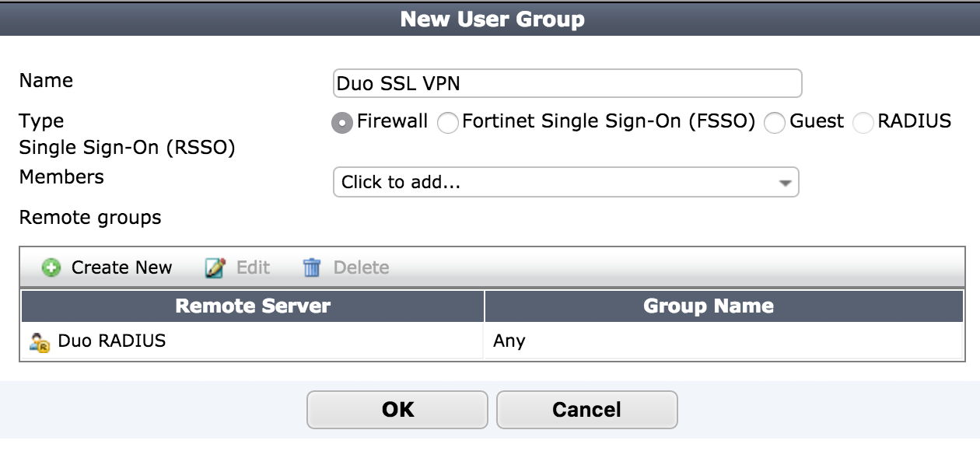Enable RADIUS Single Sign-On (RSSO)
The width and height of the screenshot is (980, 451).
[862, 122]
